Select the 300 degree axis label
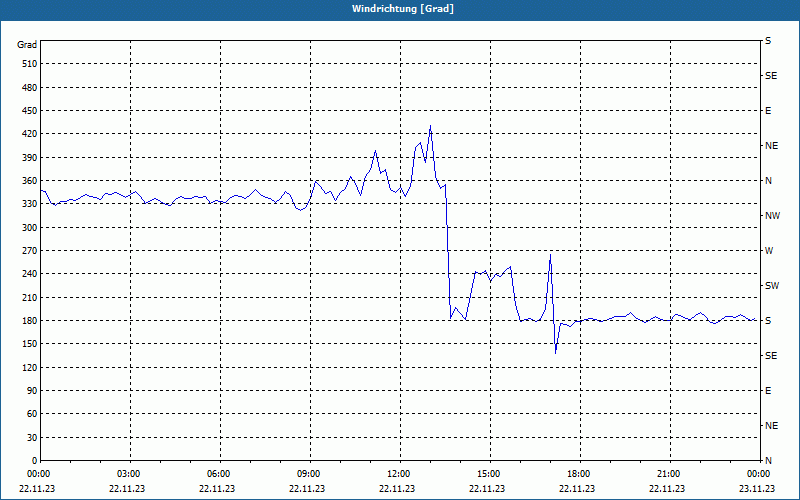Image resolution: width=800 pixels, height=500 pixels. click(x=30, y=228)
